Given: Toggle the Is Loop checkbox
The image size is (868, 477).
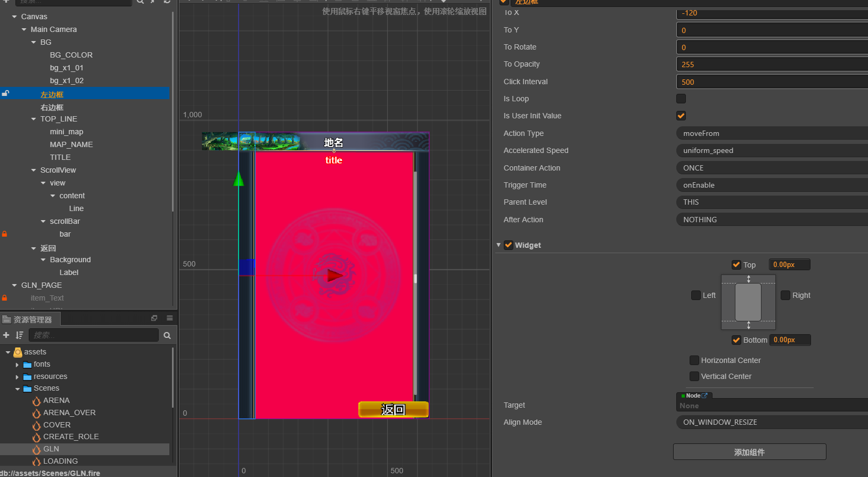Looking at the screenshot, I should (x=681, y=99).
